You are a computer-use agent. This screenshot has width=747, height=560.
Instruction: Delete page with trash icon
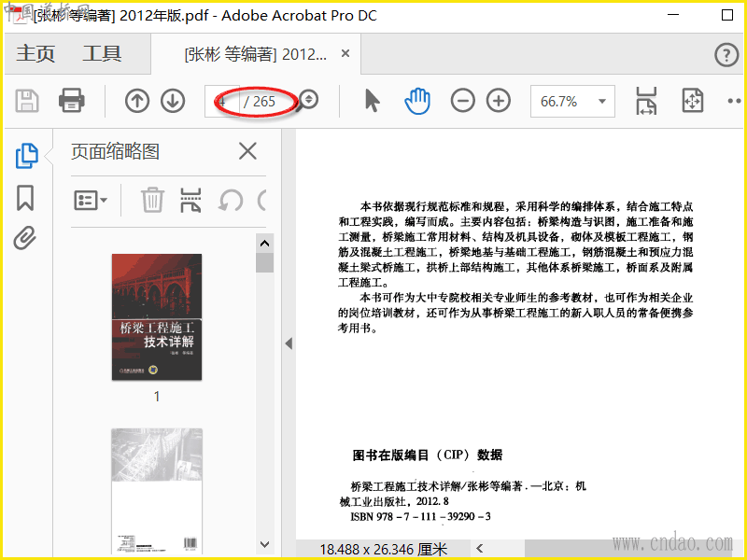click(x=152, y=200)
